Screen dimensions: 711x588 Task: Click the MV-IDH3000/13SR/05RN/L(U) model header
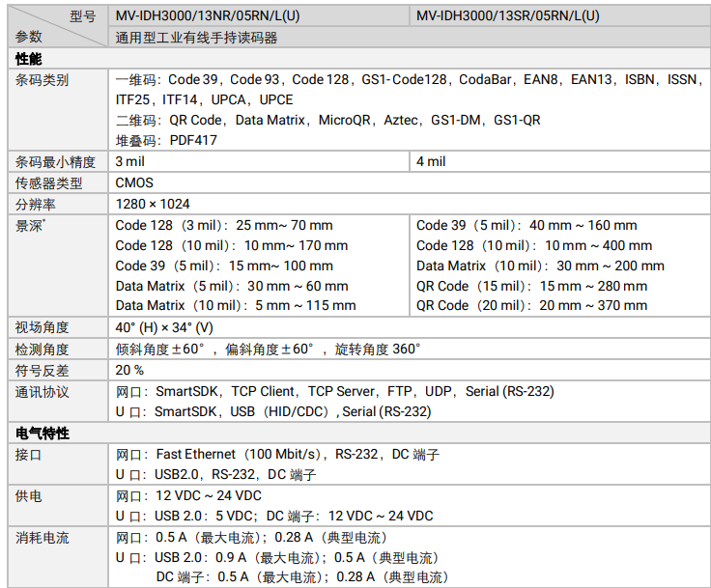click(x=507, y=16)
